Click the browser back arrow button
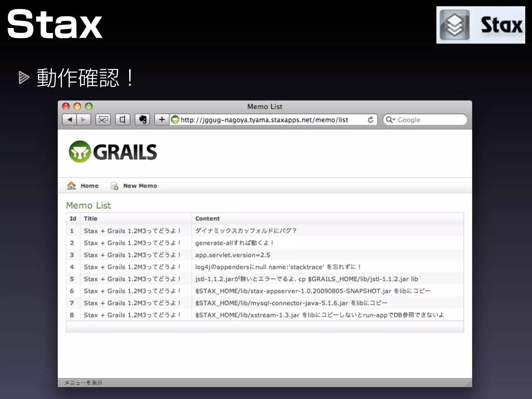Screen dimensions: 532x399 (70, 120)
